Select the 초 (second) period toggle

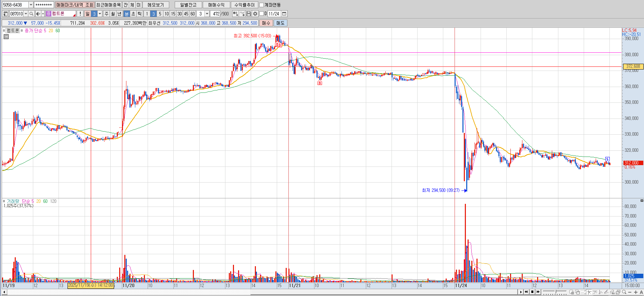point(133,14)
